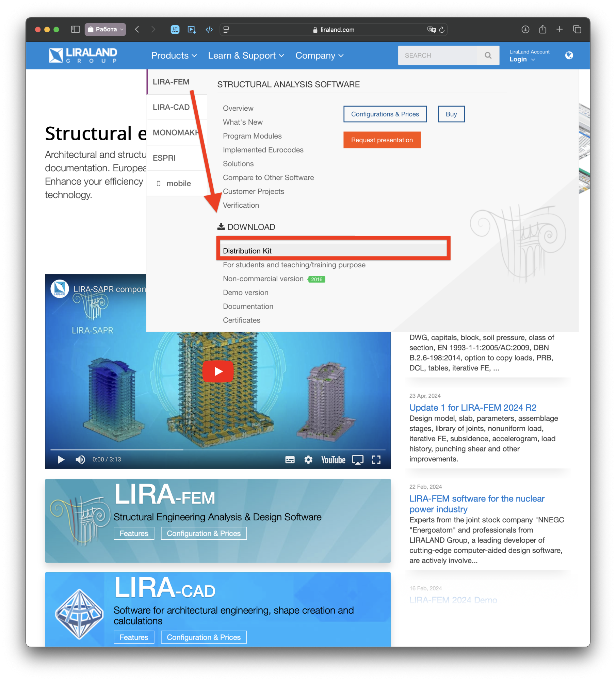
Task: Click the Share icon in Safari toolbar
Action: pyautogui.click(x=542, y=30)
